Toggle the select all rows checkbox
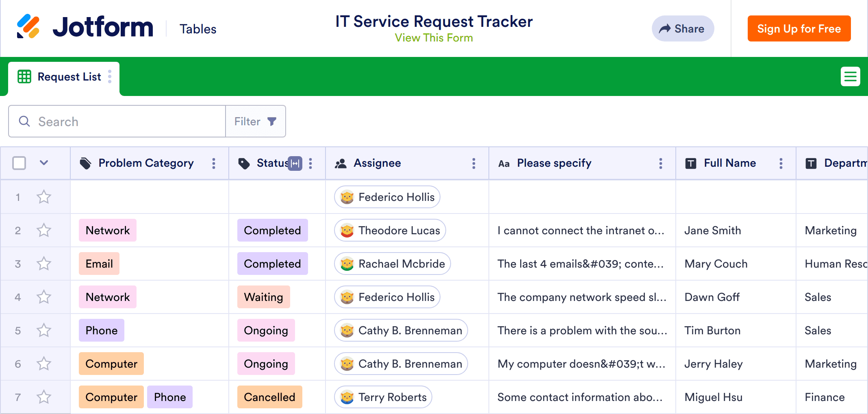The image size is (868, 414). [19, 163]
